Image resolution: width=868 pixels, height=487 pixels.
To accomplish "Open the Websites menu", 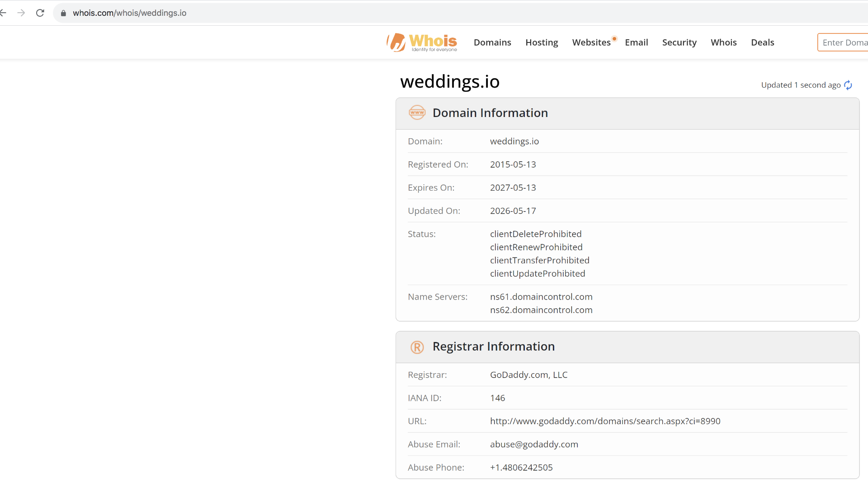I will 591,42.
